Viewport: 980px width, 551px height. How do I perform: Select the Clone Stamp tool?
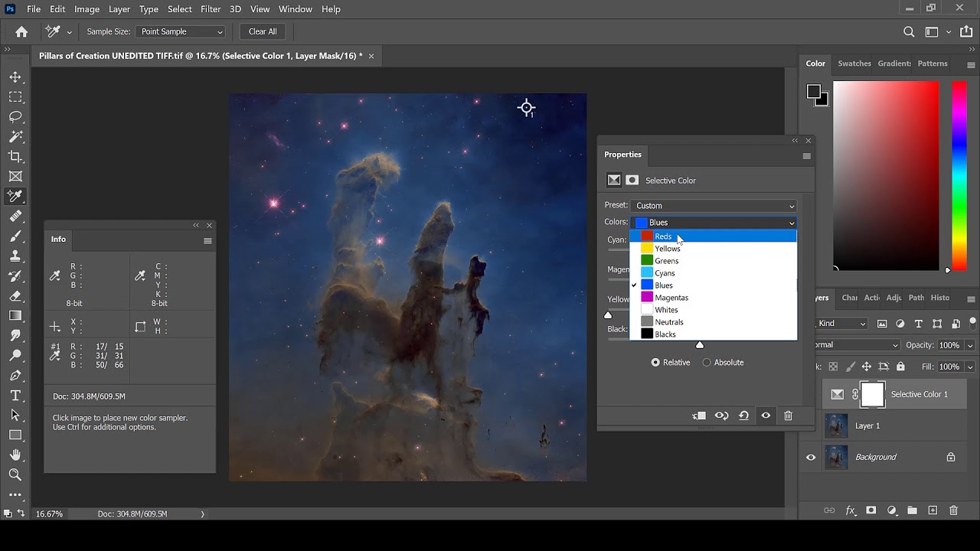pos(15,256)
